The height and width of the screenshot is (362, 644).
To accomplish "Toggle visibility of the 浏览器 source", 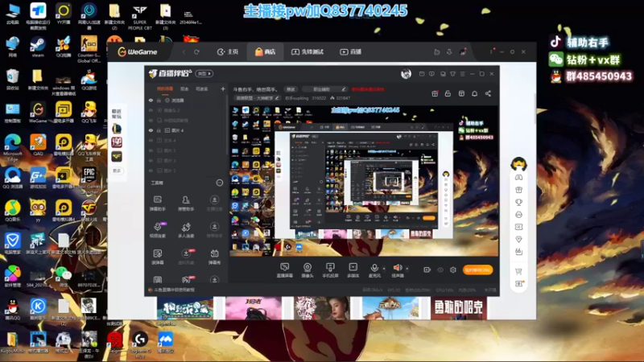I will pyautogui.click(x=151, y=101).
